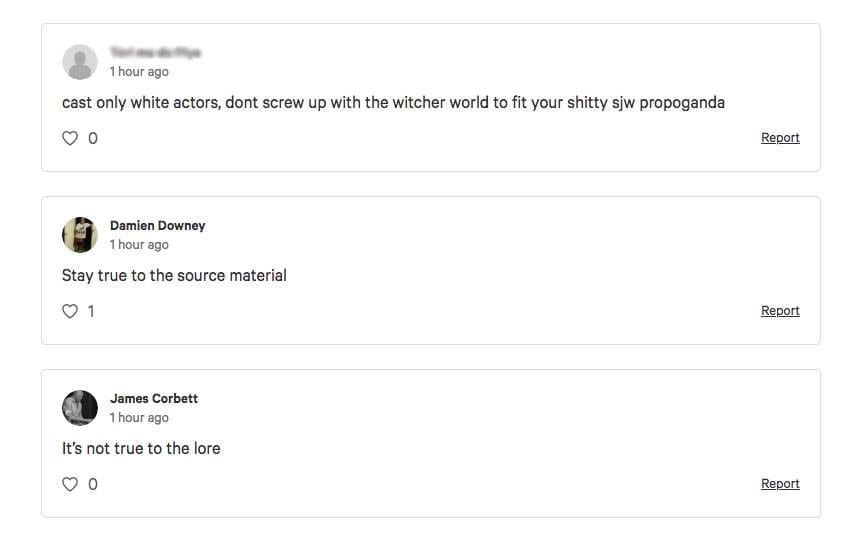Like the top comment with heart icon
851x538 pixels.
coord(70,138)
